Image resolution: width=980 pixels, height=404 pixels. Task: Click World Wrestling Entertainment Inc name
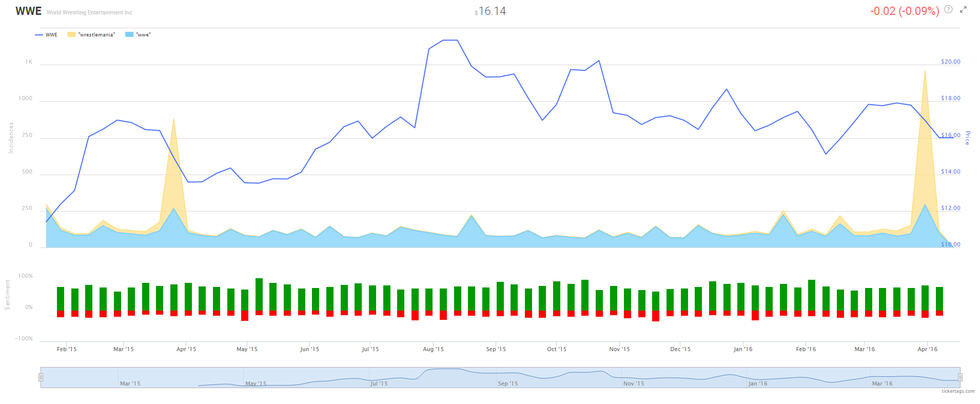click(89, 12)
